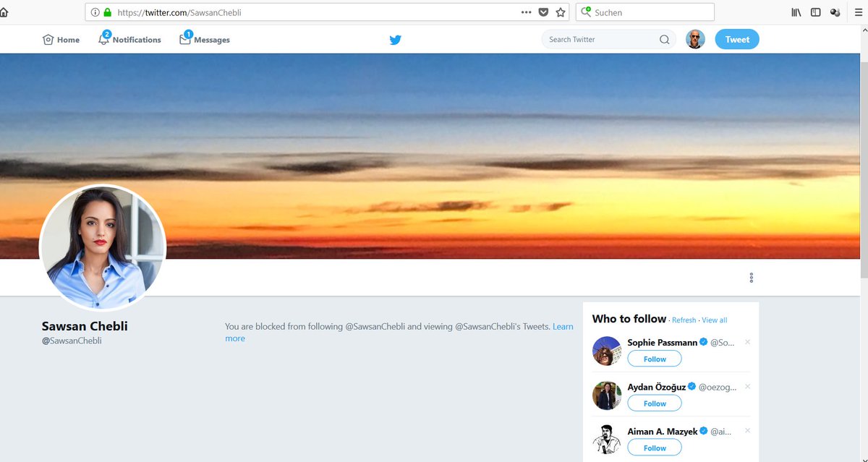Toggle the browser sidebar icon
The width and height of the screenshot is (868, 462).
point(815,12)
